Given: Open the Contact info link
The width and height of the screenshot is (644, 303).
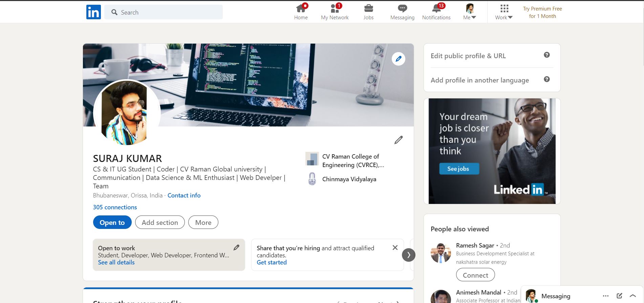Looking at the screenshot, I should pos(184,195).
